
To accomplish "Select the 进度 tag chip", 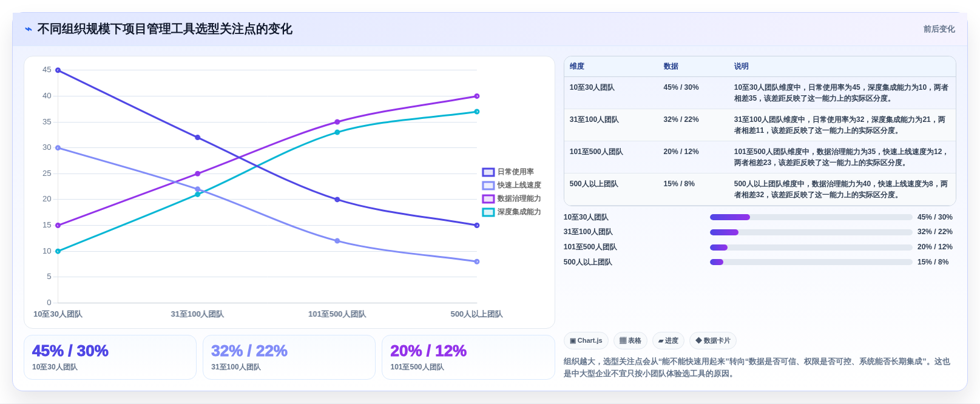I will click(669, 341).
